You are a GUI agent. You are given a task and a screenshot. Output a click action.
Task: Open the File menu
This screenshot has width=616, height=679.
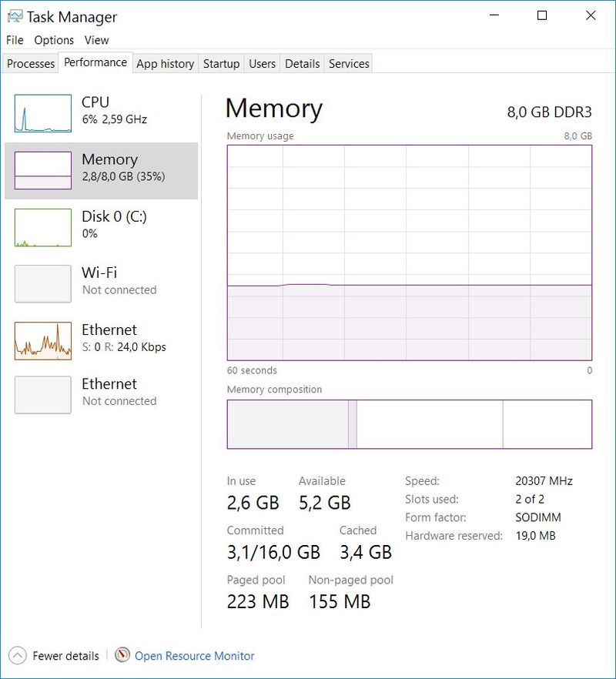click(x=15, y=40)
